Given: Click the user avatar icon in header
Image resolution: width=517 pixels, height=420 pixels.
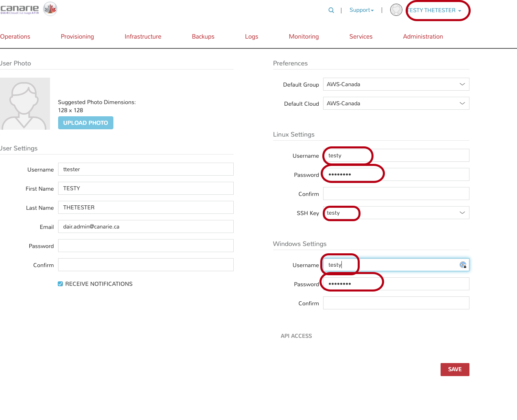Looking at the screenshot, I should (x=396, y=10).
